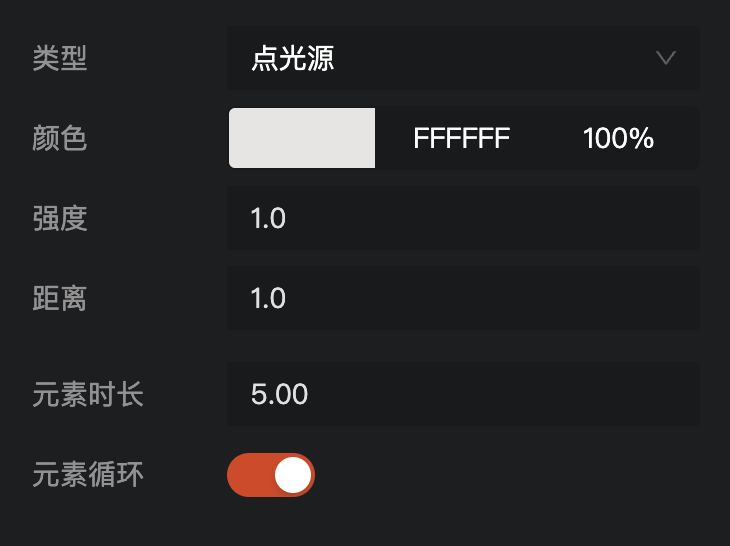Click the 距离 label
Viewport: 730px width, 546px height.
60,298
